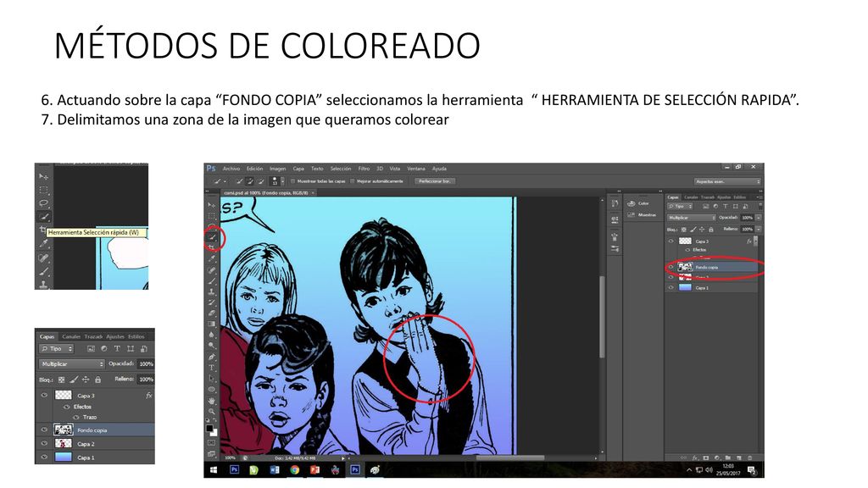This screenshot has width=868, height=488.
Task: Select Healing Brush tool in small toolbar inset
Action: [43, 258]
